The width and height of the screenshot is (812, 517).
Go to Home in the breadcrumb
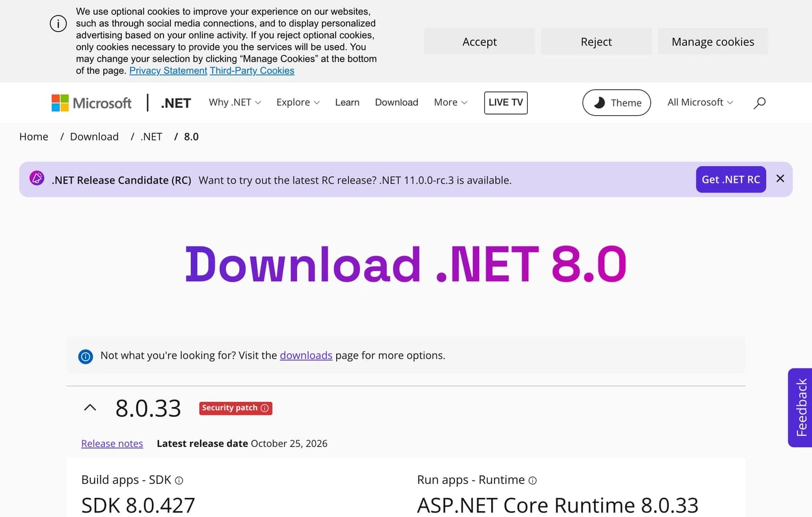pos(34,137)
